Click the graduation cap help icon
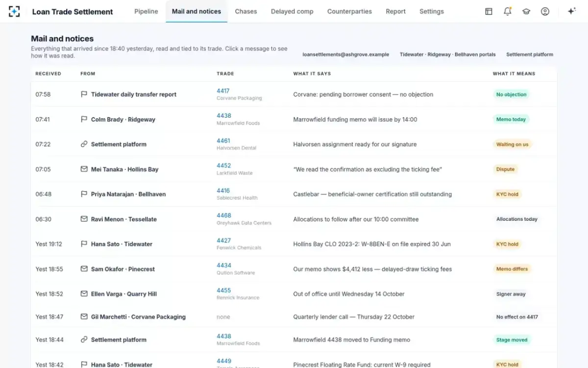 tap(526, 11)
